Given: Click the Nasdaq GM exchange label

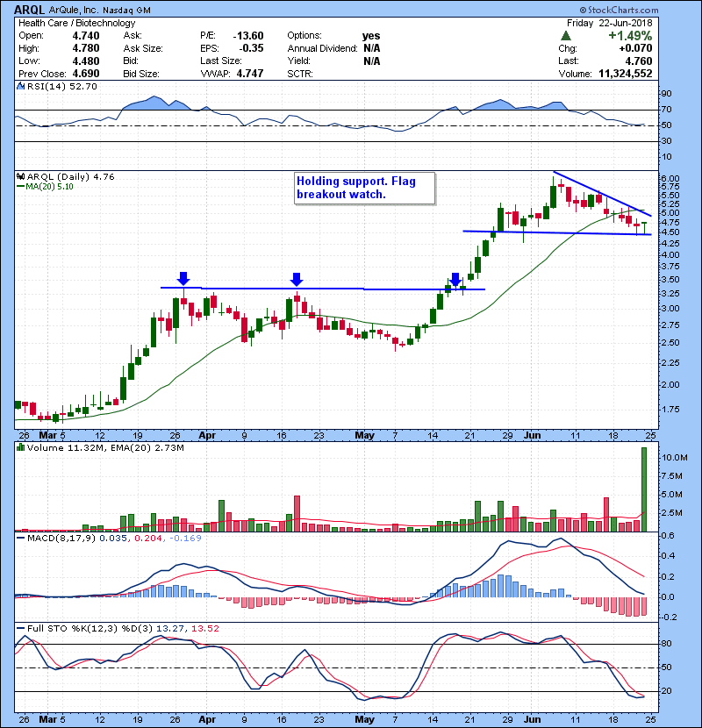Looking at the screenshot, I should 126,10.
